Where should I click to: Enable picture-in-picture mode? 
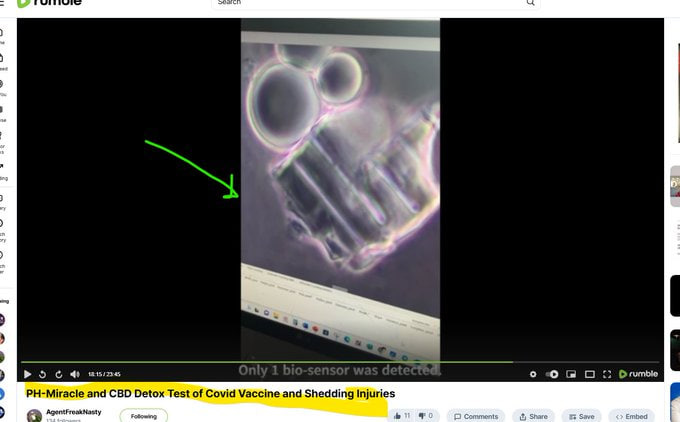[x=571, y=374]
